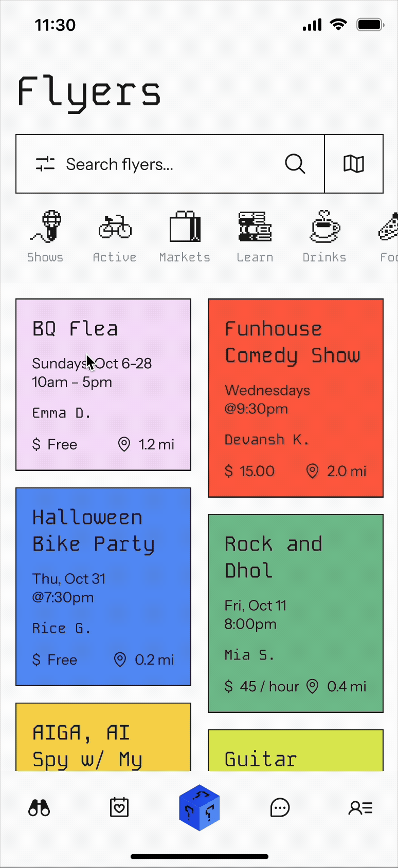Open the BQ Flea flyer card
398x868 pixels.
(x=103, y=385)
